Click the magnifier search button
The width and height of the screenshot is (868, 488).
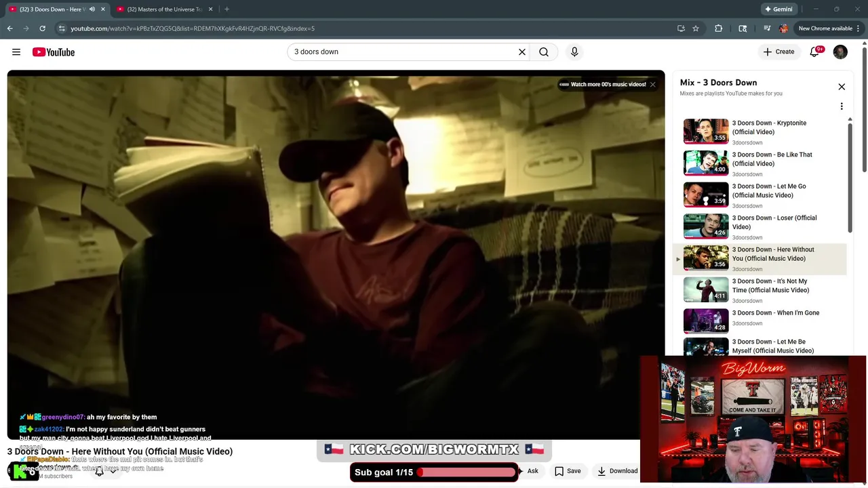[x=544, y=52]
